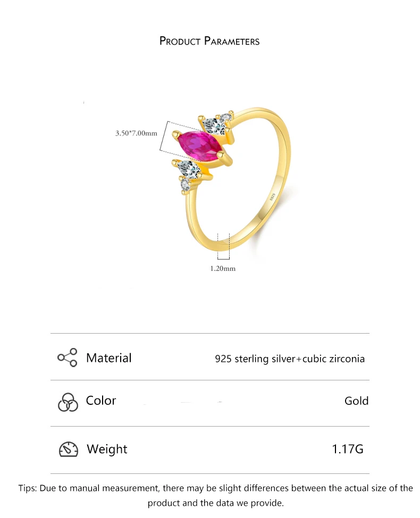
Task: Click the small round stone at upper right
Action: pos(226,117)
